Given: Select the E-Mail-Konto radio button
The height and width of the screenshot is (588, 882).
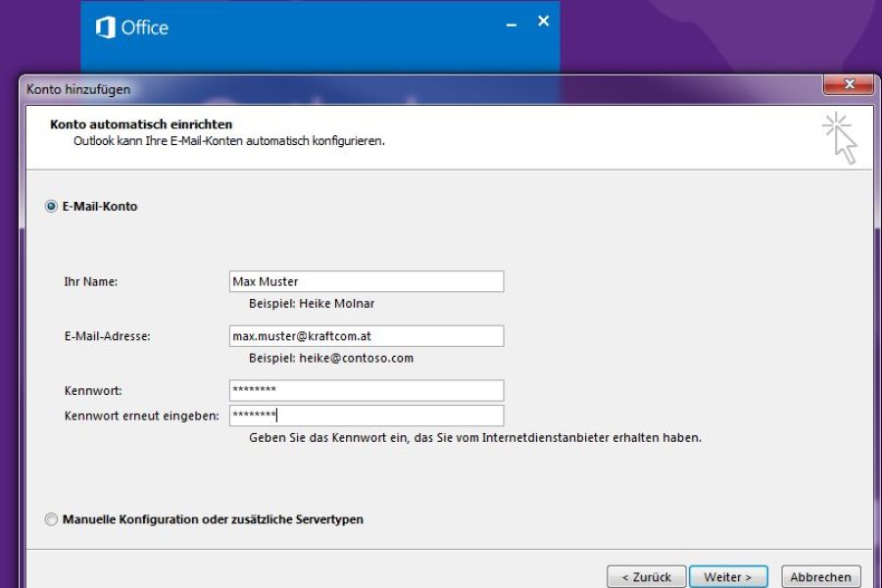Looking at the screenshot, I should (x=51, y=207).
